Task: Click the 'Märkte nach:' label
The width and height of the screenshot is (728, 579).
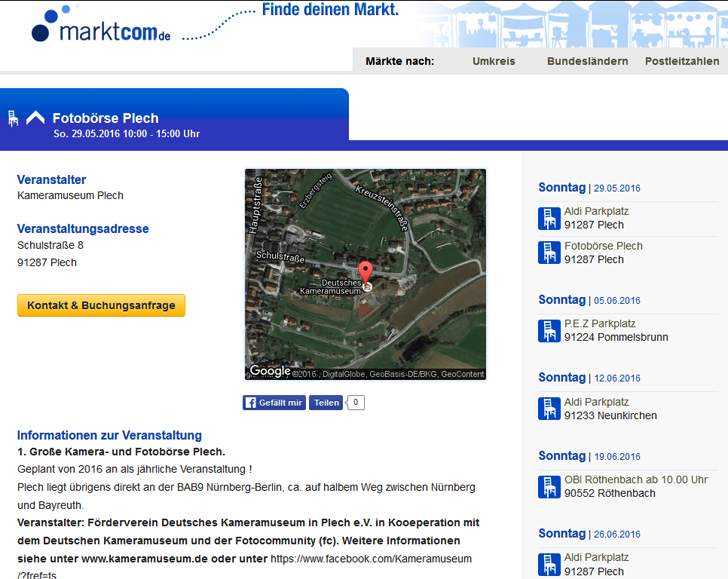Action: coord(400,61)
